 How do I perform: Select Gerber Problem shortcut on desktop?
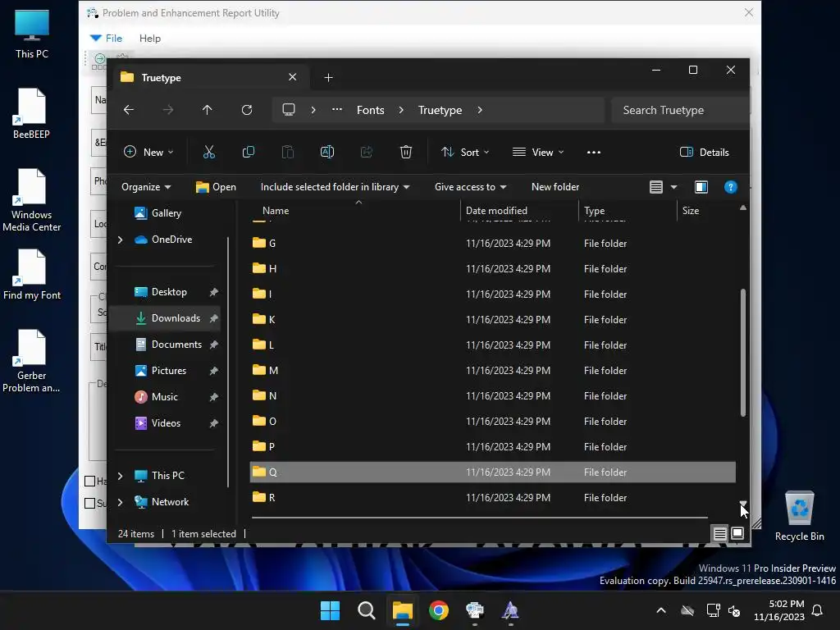pos(32,361)
